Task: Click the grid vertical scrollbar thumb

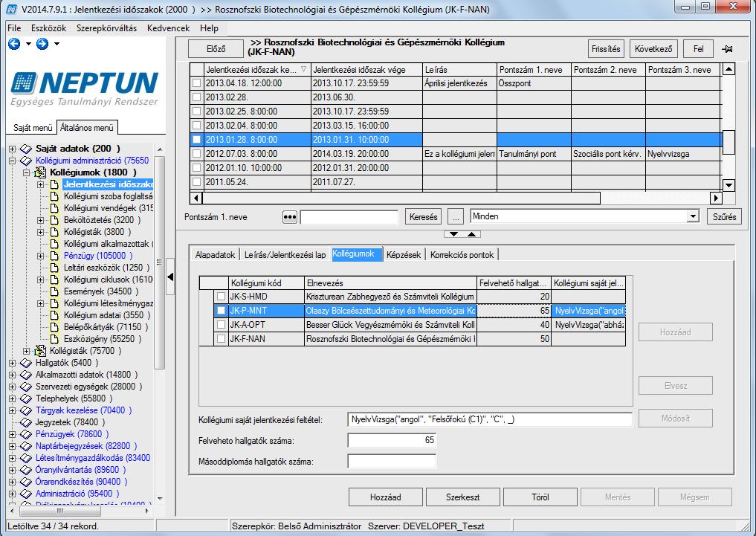Action: [x=728, y=142]
